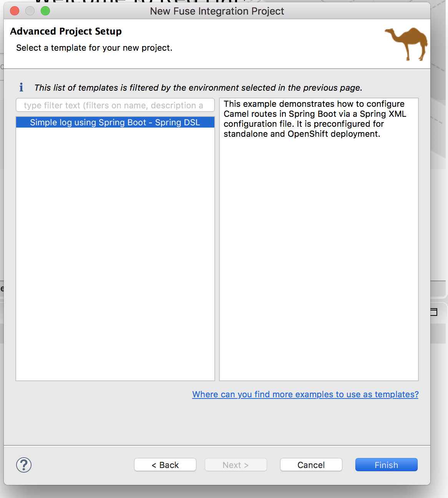448x498 pixels.
Task: Click 'Select a template for your new project.' text
Action: 94,48
